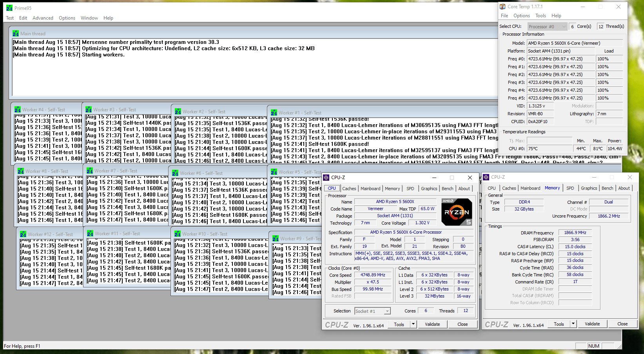
Task: Click the Worker #5 window icon
Action: click(274, 172)
